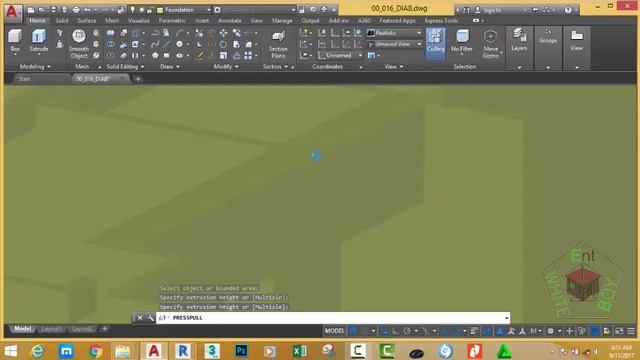Viewport: 640px width, 360px height.
Task: Expand the Modify panel
Action: (x=226, y=67)
